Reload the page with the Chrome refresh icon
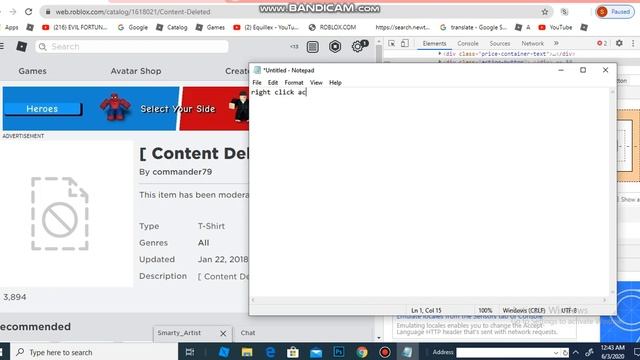Image resolution: width=640 pixels, height=360 pixels. coord(28,12)
